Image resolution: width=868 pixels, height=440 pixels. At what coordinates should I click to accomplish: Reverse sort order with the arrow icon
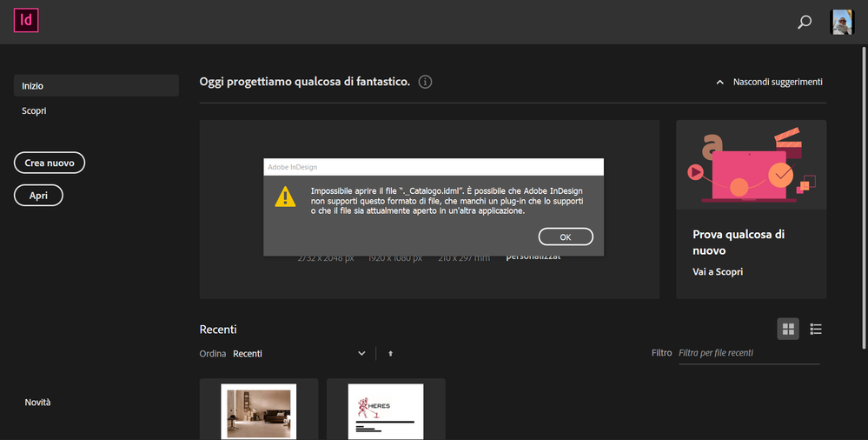click(390, 354)
